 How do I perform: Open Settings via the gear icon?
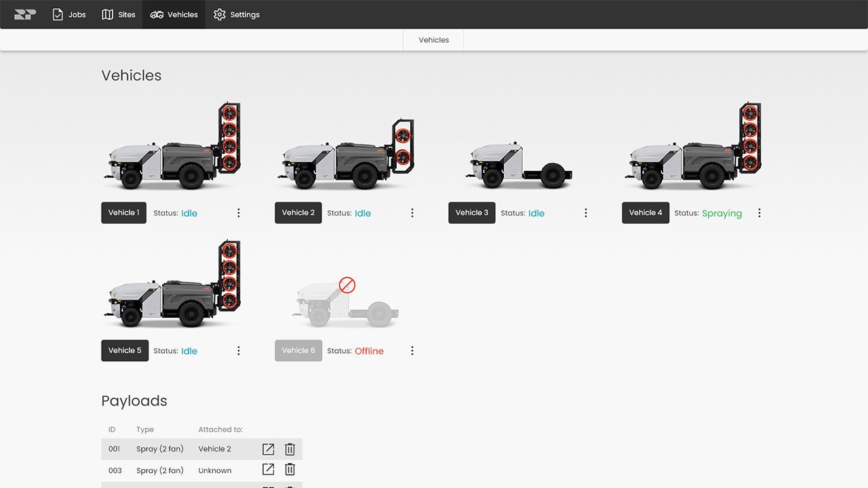tap(219, 14)
